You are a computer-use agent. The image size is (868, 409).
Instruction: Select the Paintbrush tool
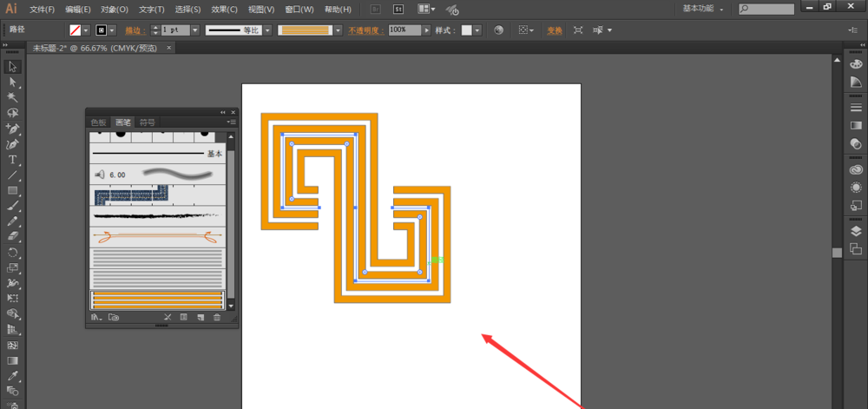13,206
